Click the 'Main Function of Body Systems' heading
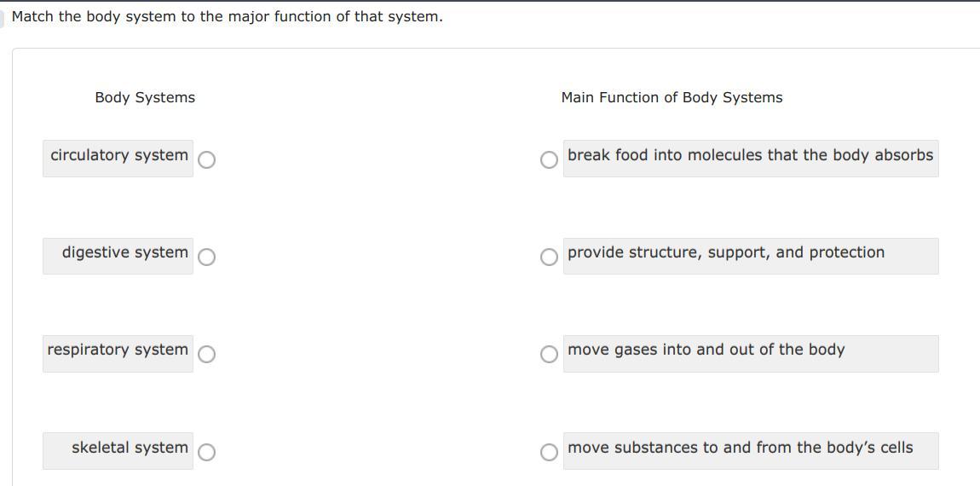This screenshot has height=486, width=980. [672, 98]
